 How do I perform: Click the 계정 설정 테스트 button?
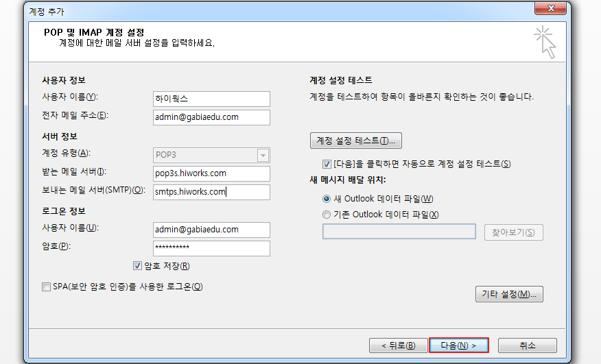355,141
